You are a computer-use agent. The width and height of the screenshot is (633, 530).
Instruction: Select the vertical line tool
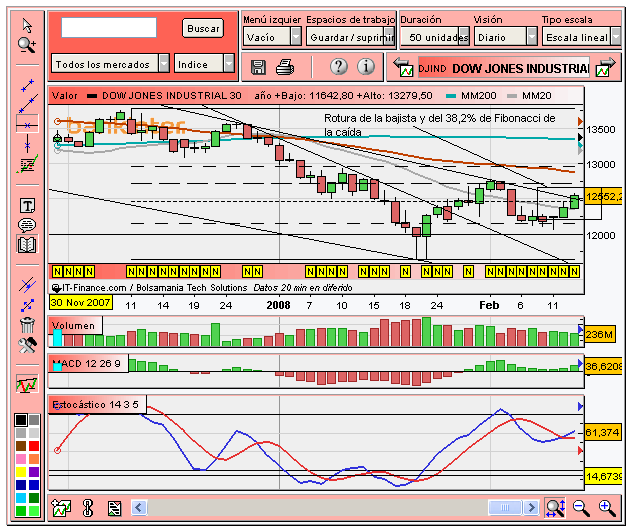coord(27,144)
